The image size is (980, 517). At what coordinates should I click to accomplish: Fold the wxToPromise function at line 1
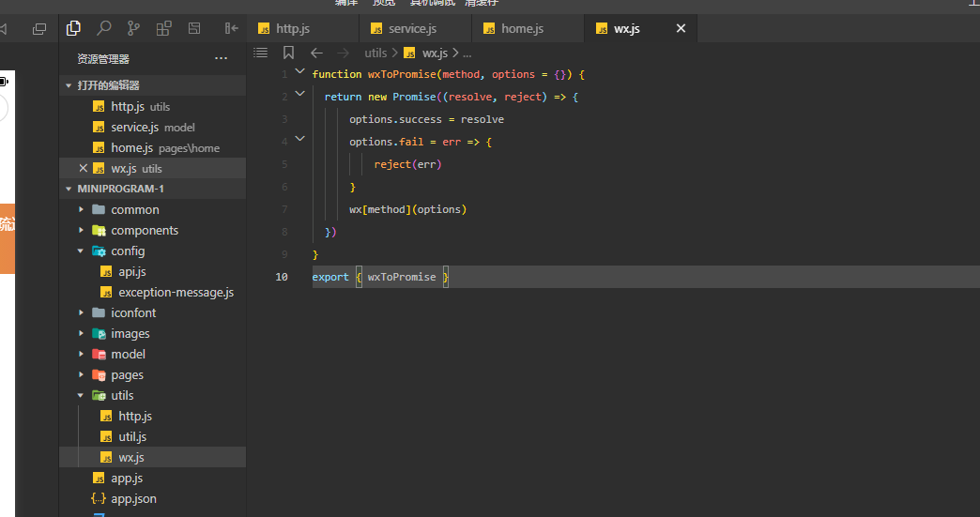coord(300,73)
